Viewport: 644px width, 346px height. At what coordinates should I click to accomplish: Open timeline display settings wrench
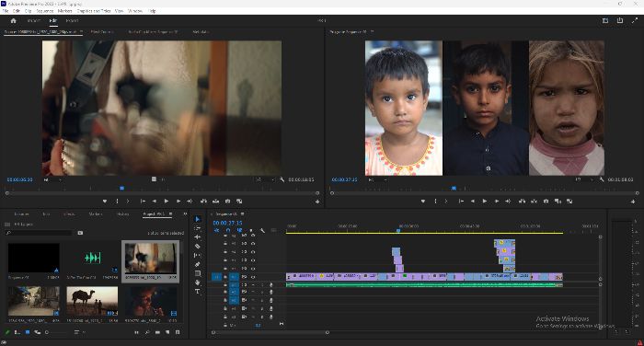pos(262,231)
